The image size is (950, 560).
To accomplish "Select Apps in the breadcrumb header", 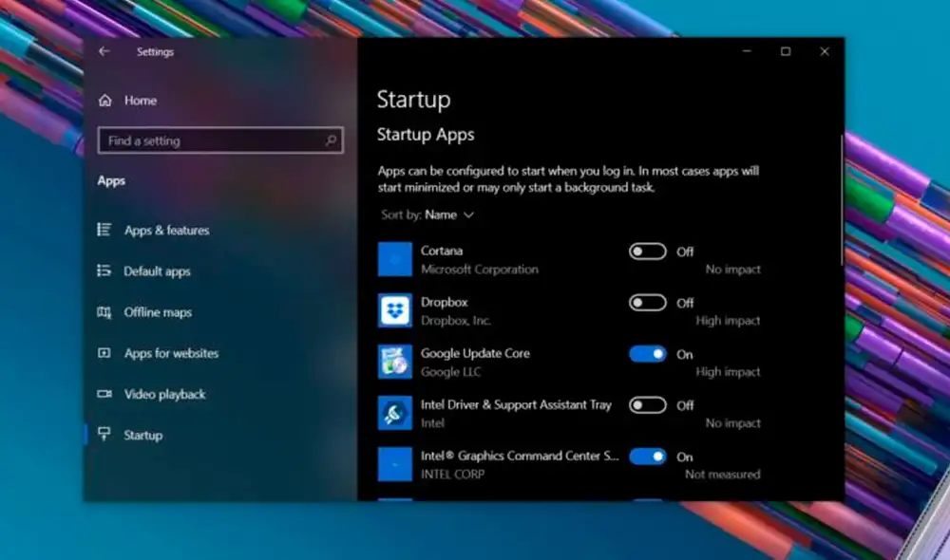I will (x=110, y=180).
